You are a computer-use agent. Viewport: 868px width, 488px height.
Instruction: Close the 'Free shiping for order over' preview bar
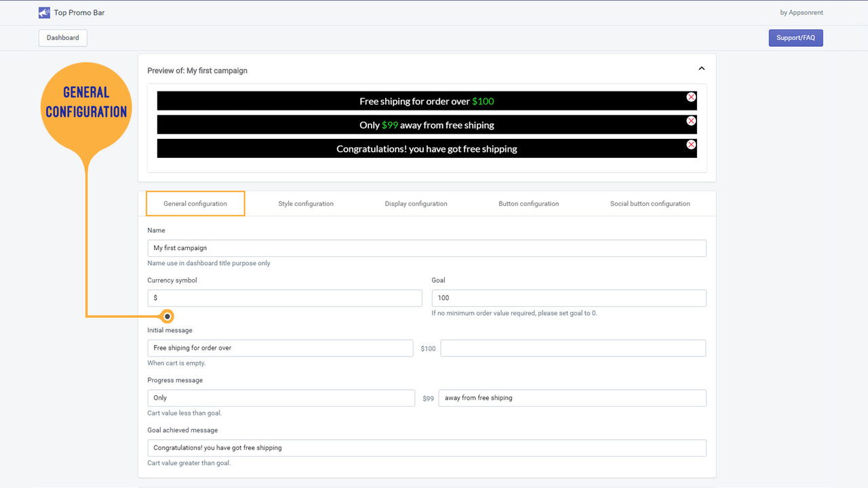[691, 97]
